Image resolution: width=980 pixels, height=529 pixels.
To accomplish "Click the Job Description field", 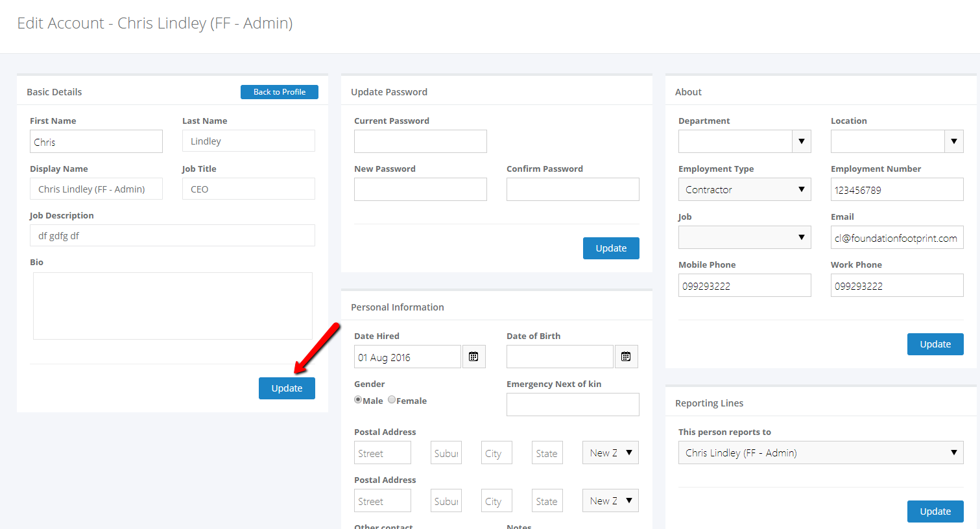I will tap(173, 235).
